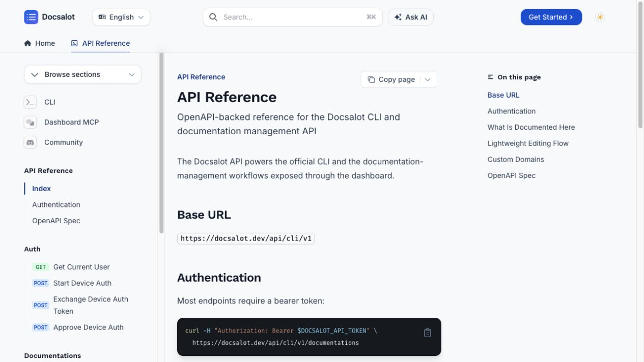This screenshot has width=644, height=362.
Task: Collapse Browse sections with left chevron
Action: click(x=35, y=75)
